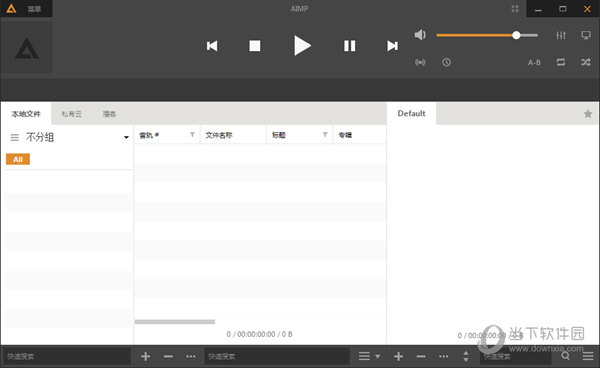Image resolution: width=600 pixels, height=368 pixels.
Task: Select the orange All filter
Action: 18,159
